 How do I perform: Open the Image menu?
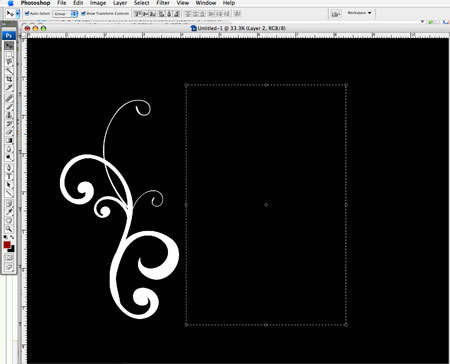[98, 3]
